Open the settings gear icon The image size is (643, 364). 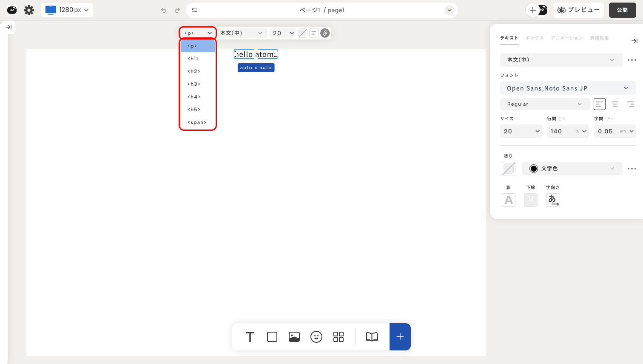tap(29, 10)
